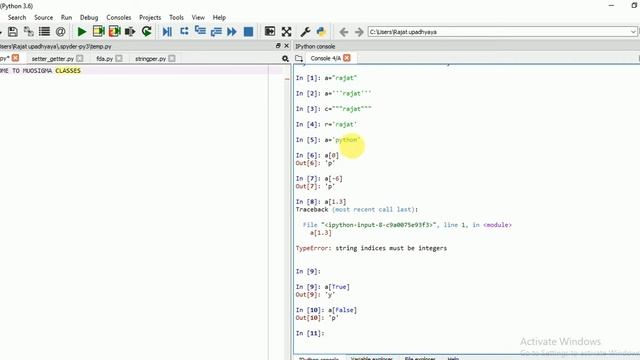Open the Search menu
The width and height of the screenshot is (640, 360).
[x=17, y=18]
